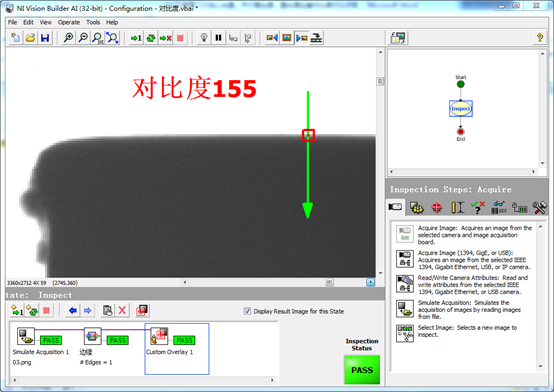Select the Custom Overlay 1 step
Screen dimensions: 554x392
[177, 349]
